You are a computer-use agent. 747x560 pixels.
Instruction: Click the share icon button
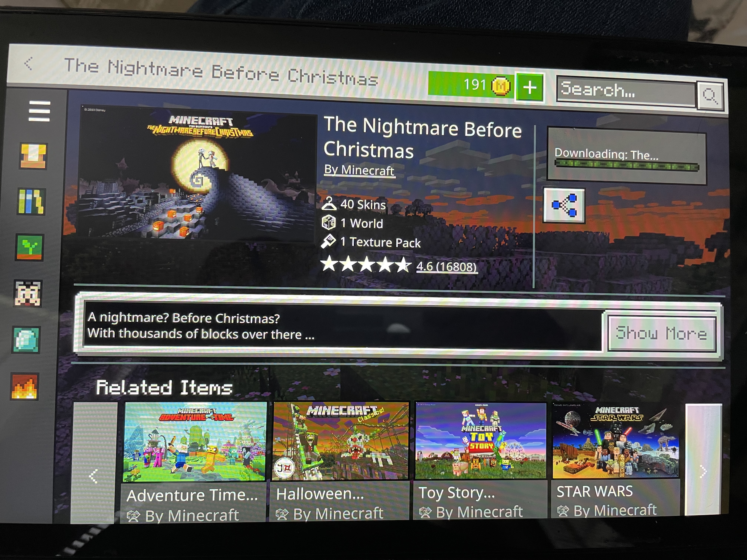pyautogui.click(x=564, y=206)
